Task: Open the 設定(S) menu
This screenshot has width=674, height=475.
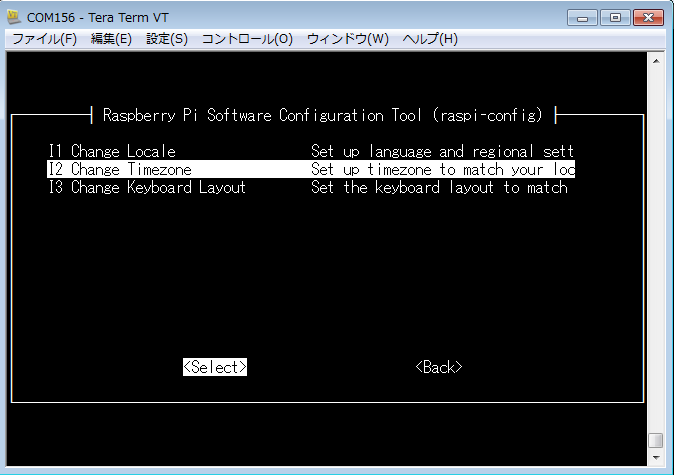Action: coord(167,39)
